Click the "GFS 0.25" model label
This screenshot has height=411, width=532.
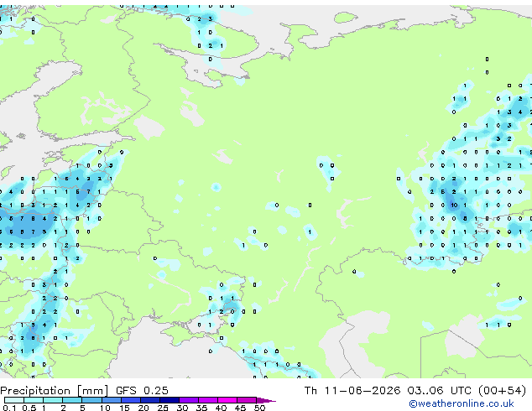point(142,390)
